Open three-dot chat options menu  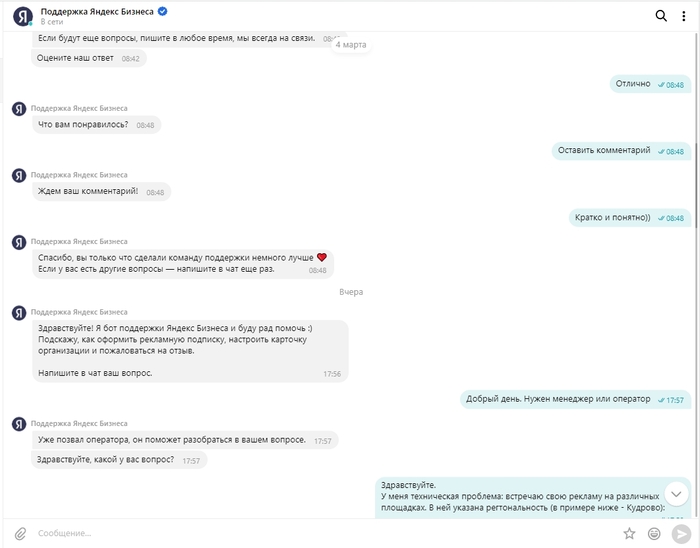[683, 16]
